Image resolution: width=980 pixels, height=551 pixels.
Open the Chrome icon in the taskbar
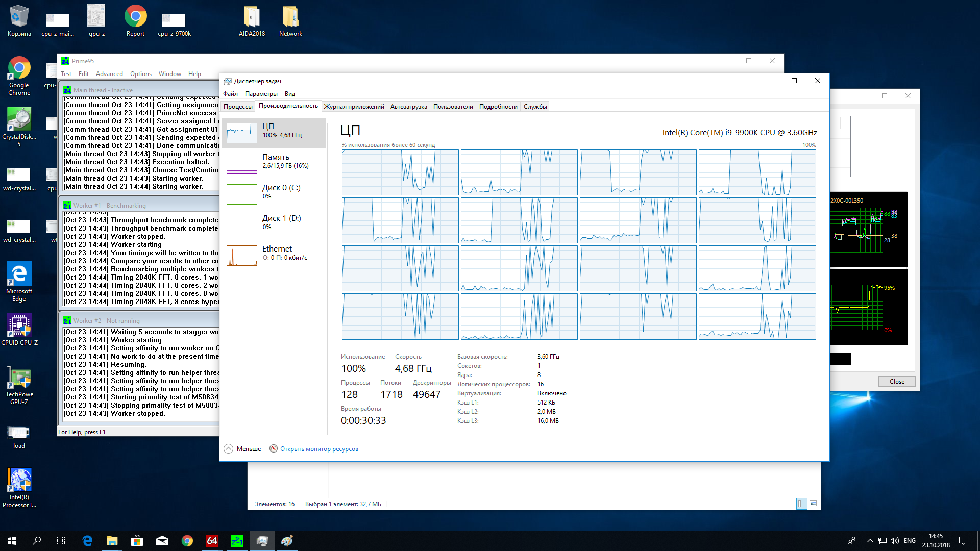187,541
